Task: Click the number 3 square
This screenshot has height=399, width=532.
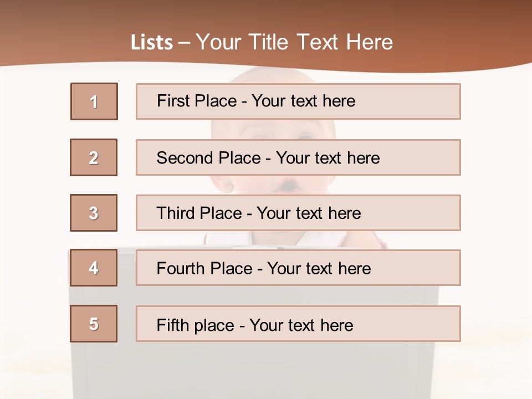Action: [x=94, y=213]
